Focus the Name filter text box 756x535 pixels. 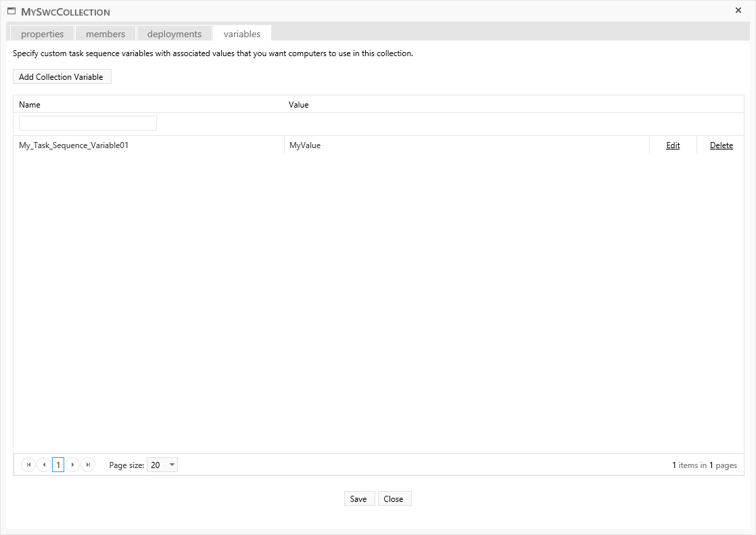click(88, 123)
